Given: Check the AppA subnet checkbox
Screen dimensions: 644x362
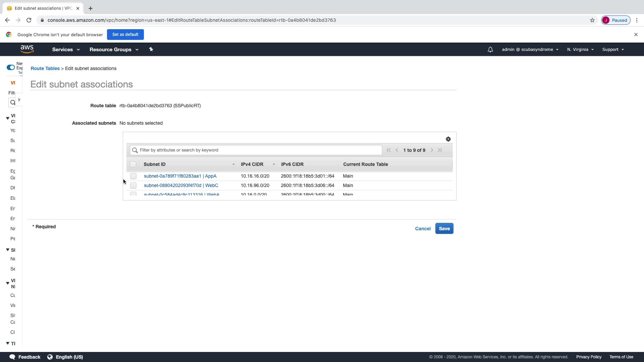Looking at the screenshot, I should (133, 176).
